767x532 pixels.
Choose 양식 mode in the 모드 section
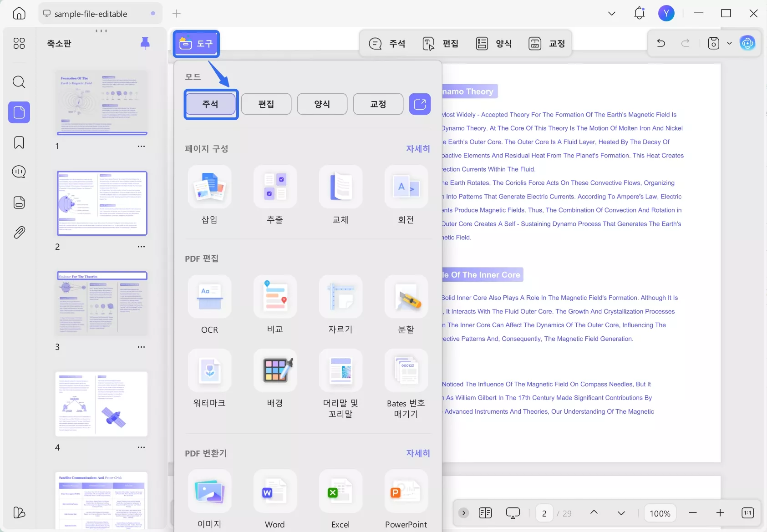[322, 104]
